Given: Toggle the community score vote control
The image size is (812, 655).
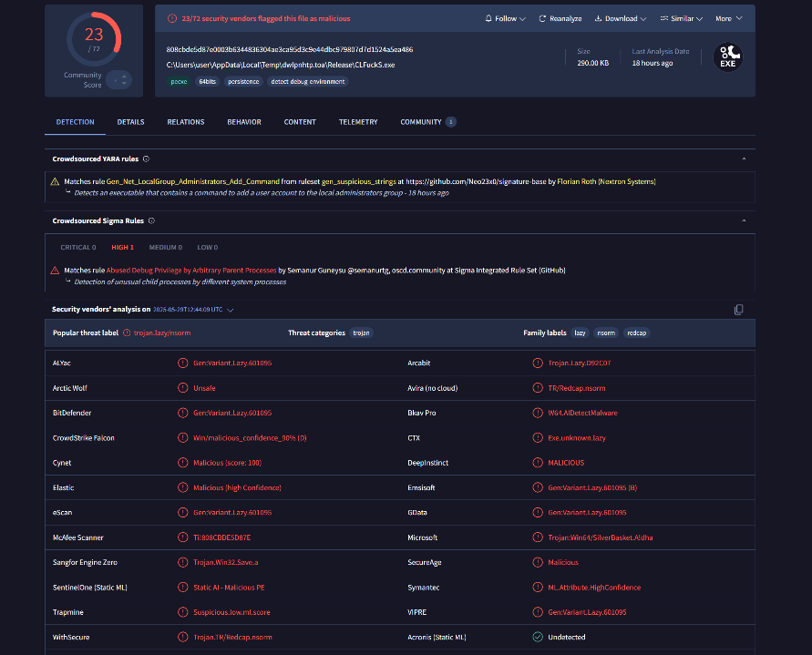Looking at the screenshot, I should coord(119,79).
